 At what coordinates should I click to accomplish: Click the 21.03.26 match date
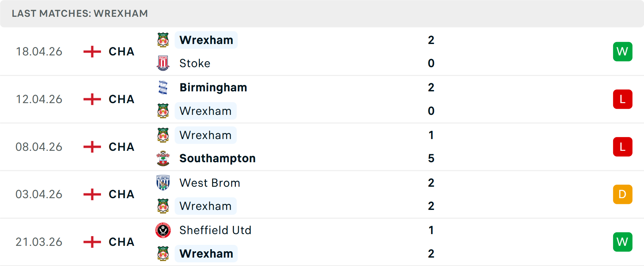[x=39, y=242]
